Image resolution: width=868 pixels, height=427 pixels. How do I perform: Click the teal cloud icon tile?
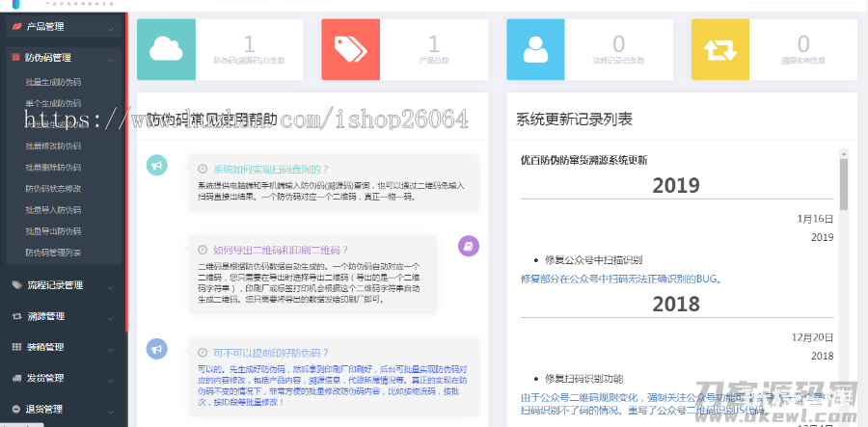pos(166,50)
